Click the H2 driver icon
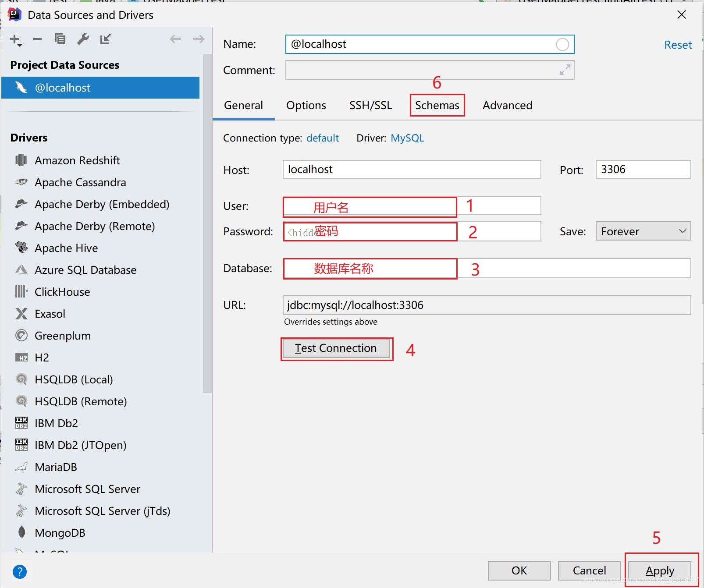This screenshot has width=704, height=588. 21,358
